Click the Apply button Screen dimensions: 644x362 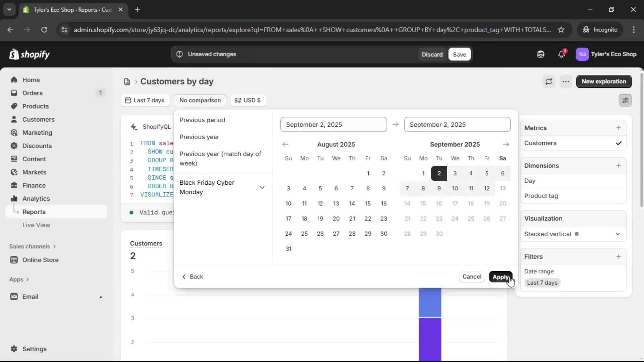pyautogui.click(x=500, y=277)
